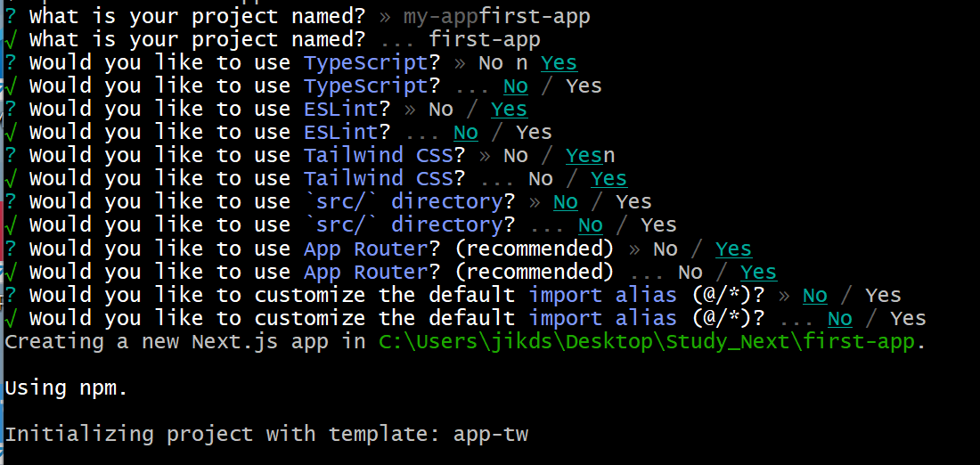Click the 'Using npm.' line
The image size is (980, 465).
[66, 388]
